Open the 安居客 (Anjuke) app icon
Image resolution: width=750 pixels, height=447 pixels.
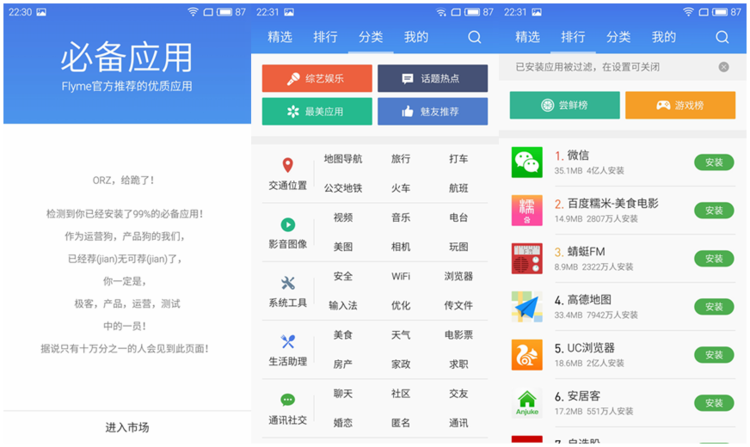(527, 402)
